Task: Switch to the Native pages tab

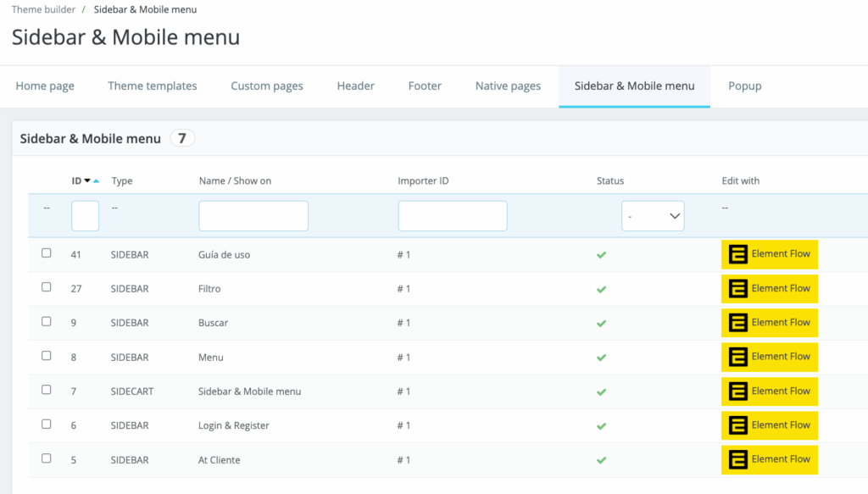Action: (x=509, y=86)
